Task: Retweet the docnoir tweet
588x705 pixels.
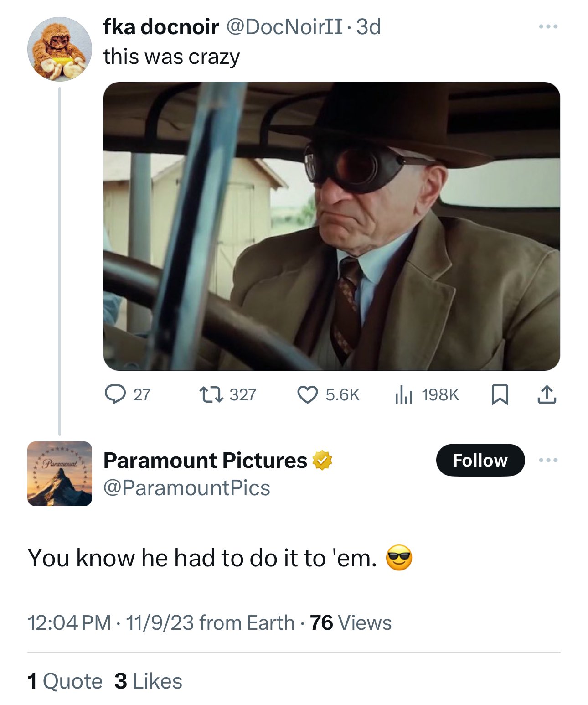Action: 228,394
